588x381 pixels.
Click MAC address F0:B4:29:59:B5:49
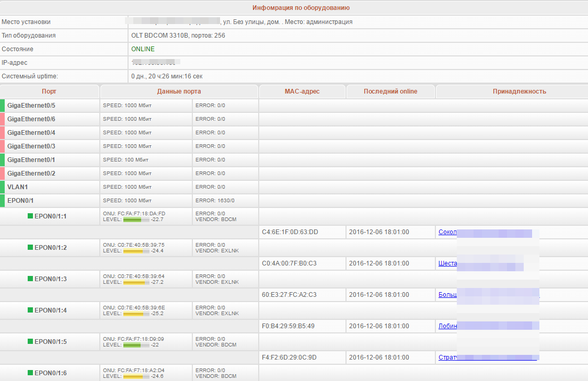[x=288, y=326]
